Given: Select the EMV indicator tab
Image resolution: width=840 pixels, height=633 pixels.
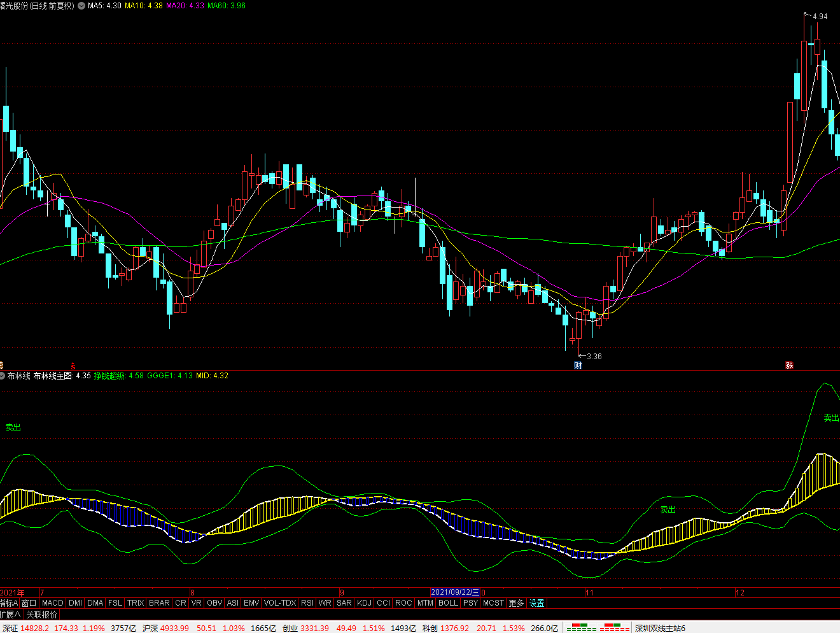Looking at the screenshot, I should point(251,603).
